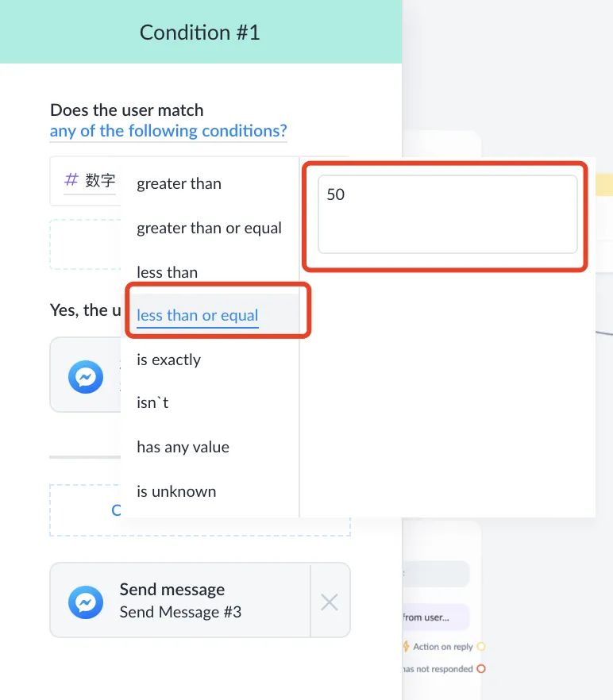The image size is (613, 700).
Task: Select the 'greater than' operator
Action: coord(179,183)
